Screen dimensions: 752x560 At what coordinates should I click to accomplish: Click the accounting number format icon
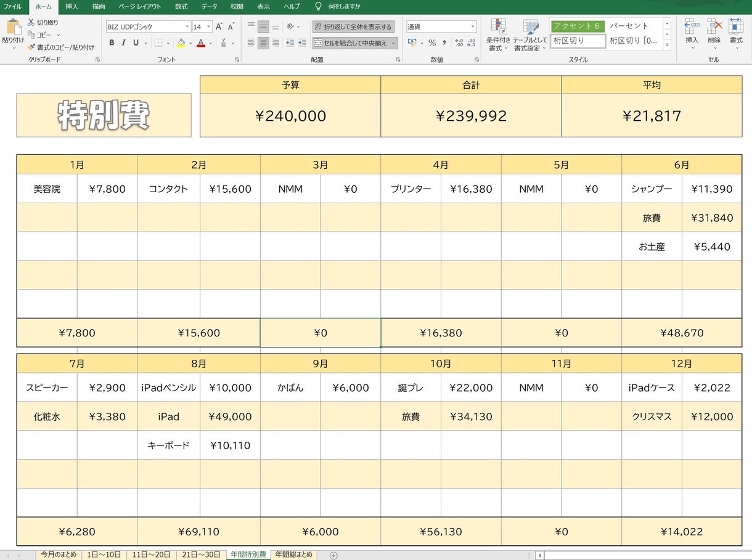pyautogui.click(x=412, y=43)
